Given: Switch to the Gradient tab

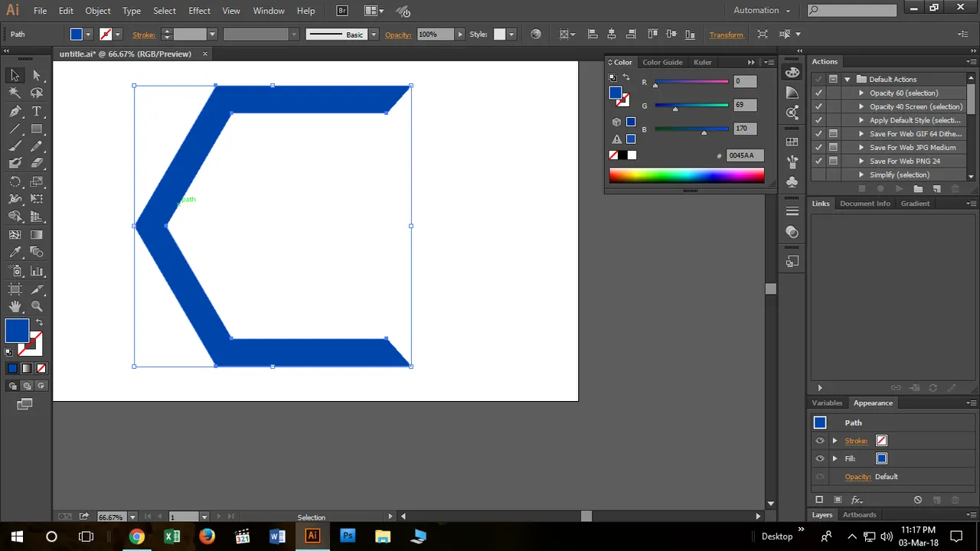Looking at the screenshot, I should coord(915,204).
